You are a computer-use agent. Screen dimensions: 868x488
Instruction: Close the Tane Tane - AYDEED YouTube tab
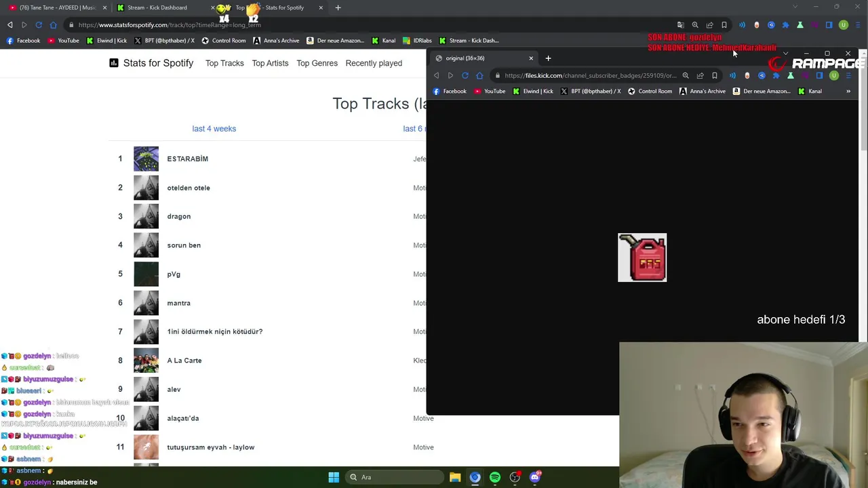(x=104, y=7)
